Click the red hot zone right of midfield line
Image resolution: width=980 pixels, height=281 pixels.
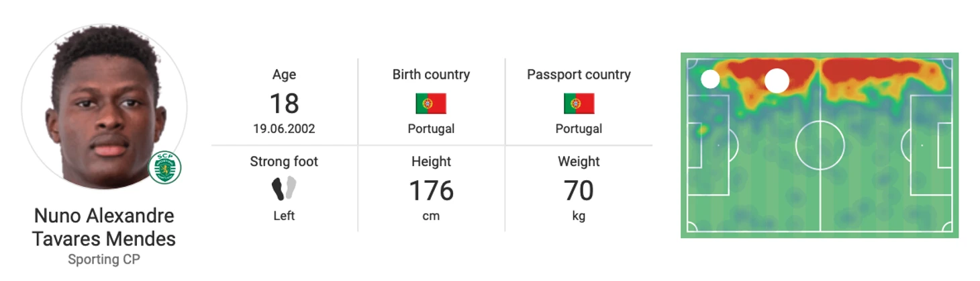tap(873, 73)
